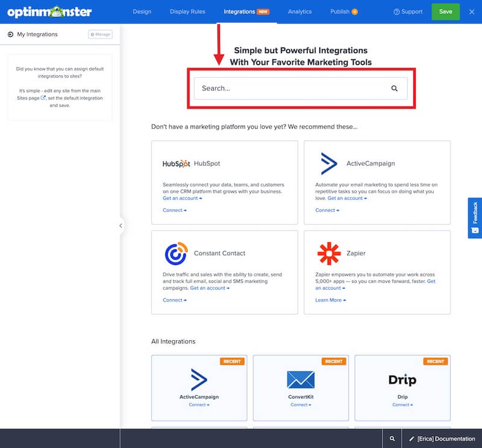The height and width of the screenshot is (448, 482).
Task: Click the Connect link under Drip
Action: pos(402,405)
